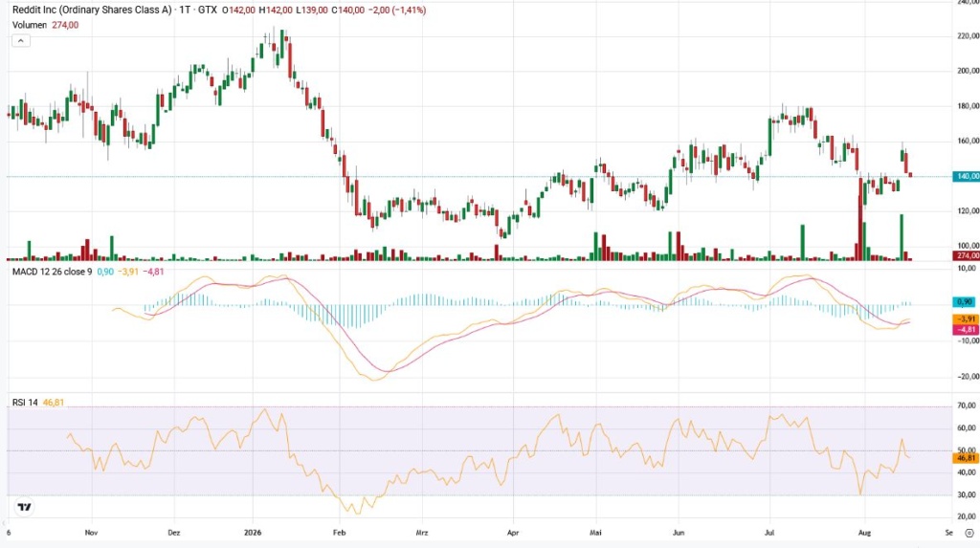Click the O142,00 open value in the header
Viewport: 980px width, 548px height.
pos(238,10)
